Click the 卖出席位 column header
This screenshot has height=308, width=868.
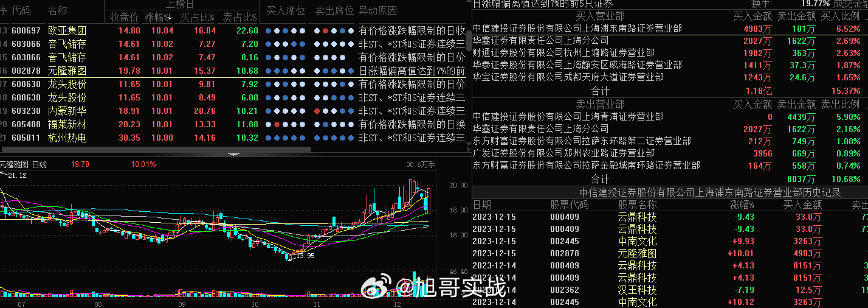[x=334, y=11]
